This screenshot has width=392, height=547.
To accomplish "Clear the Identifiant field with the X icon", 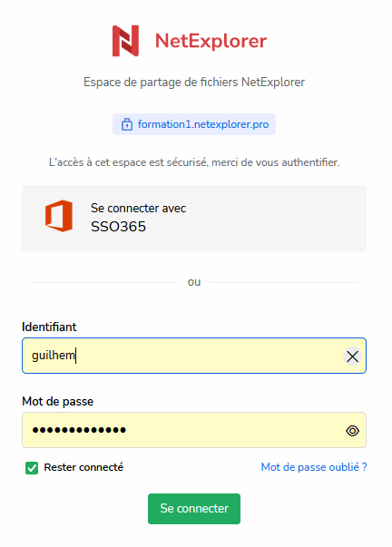I will (x=352, y=357).
